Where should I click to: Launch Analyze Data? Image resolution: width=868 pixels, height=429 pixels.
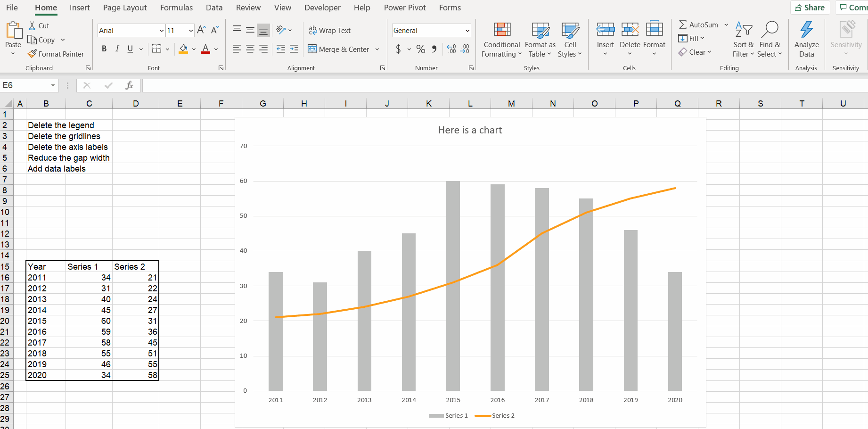click(807, 40)
